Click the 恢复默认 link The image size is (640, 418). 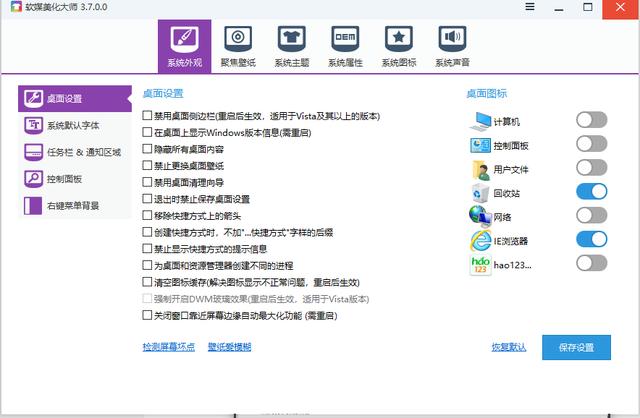pyautogui.click(x=508, y=347)
